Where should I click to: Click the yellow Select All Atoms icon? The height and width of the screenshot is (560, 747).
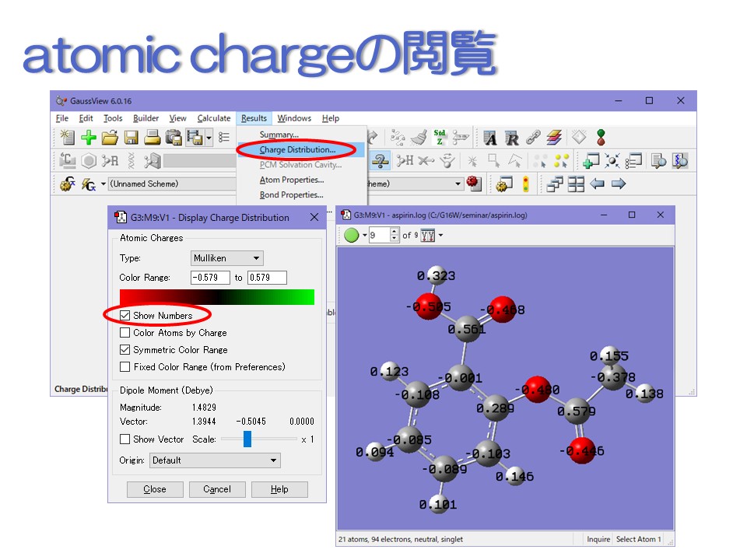(561, 161)
